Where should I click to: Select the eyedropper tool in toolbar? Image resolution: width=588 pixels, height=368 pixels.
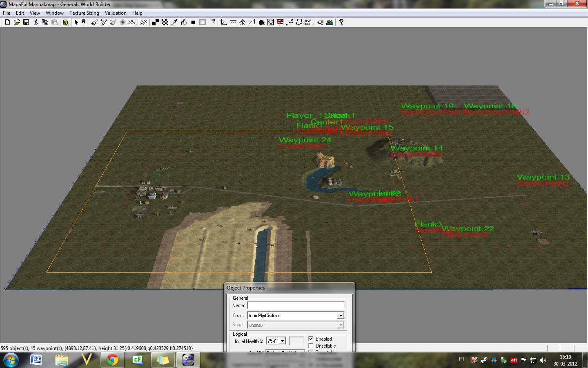(174, 22)
